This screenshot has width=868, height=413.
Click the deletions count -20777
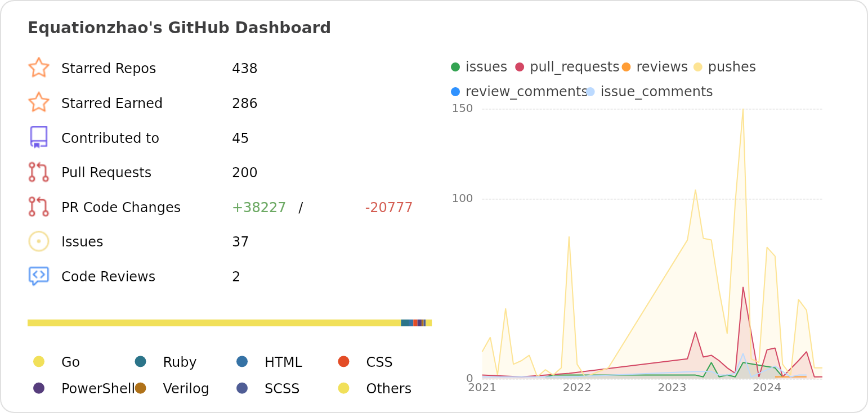[x=389, y=208]
